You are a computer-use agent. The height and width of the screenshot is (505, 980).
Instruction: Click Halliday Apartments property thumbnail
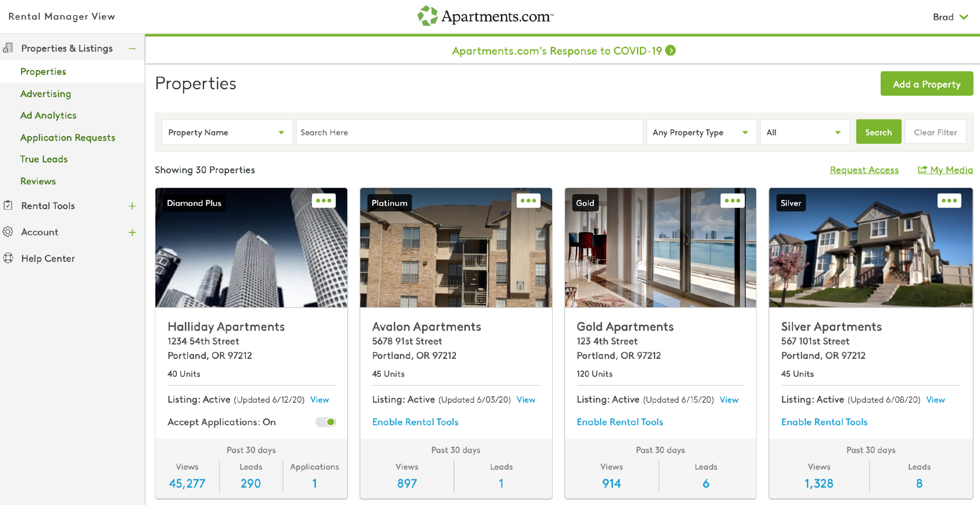pos(251,247)
